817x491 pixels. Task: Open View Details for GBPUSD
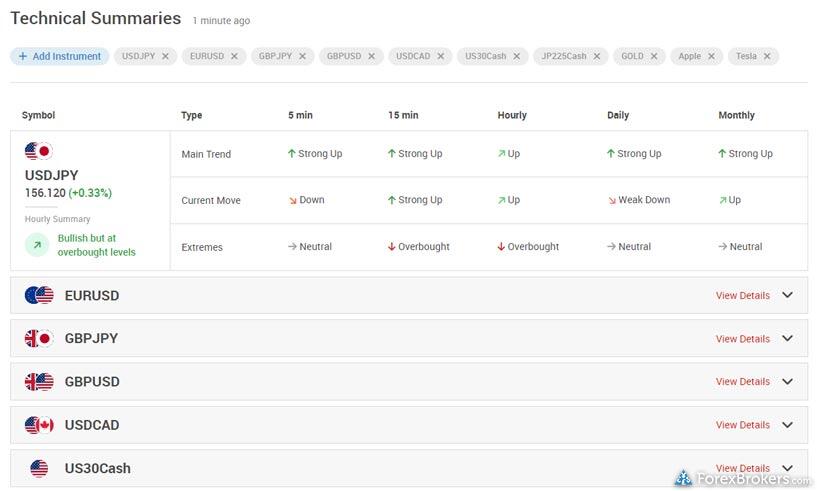point(742,382)
